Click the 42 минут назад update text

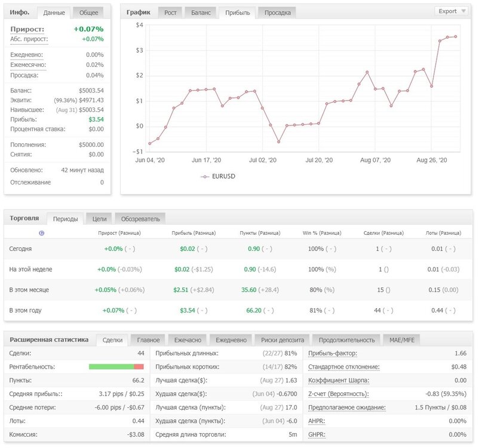coord(82,170)
